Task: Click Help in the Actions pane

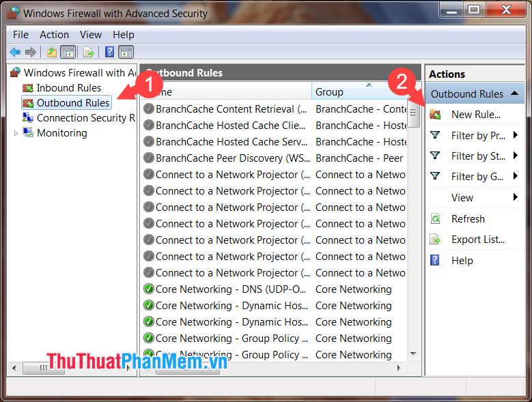Action: point(462,261)
